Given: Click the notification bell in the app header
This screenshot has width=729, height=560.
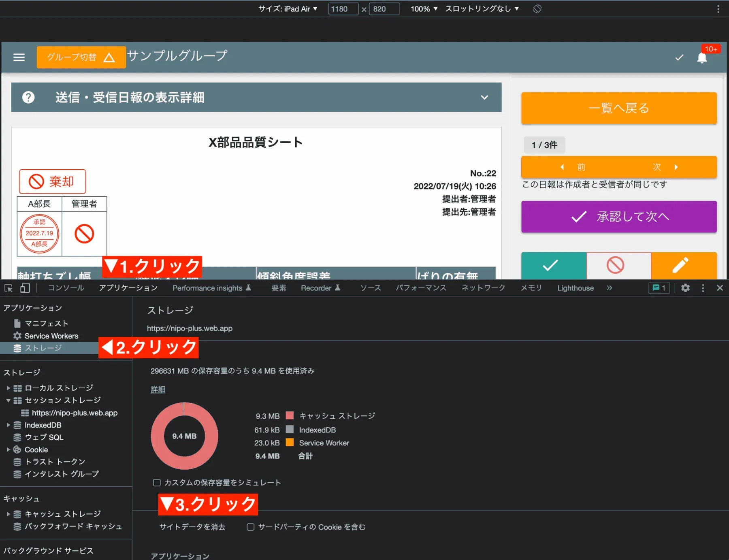Looking at the screenshot, I should coord(702,57).
